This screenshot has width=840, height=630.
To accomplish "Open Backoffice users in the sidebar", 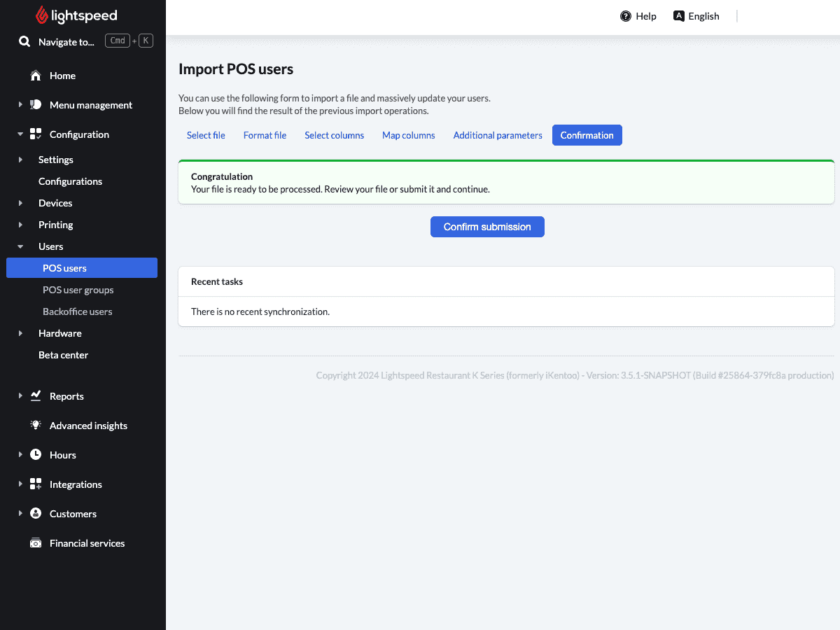I will pos(77,311).
